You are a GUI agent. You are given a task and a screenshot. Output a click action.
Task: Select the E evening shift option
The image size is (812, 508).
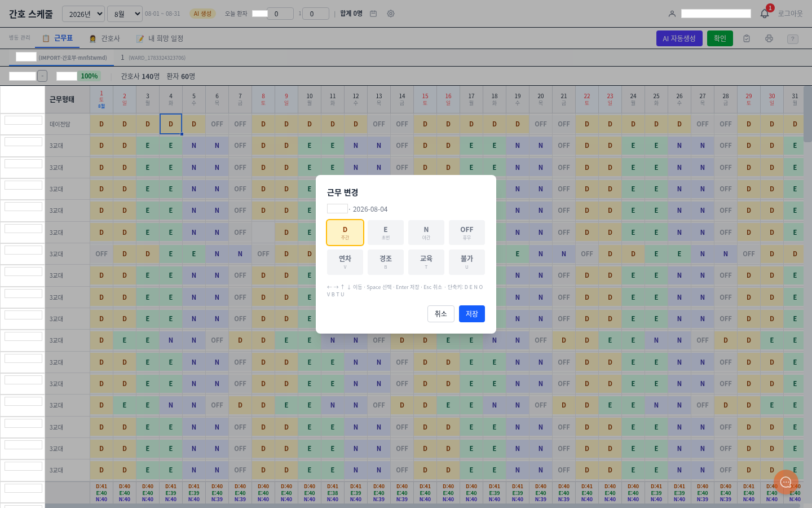[x=386, y=233]
